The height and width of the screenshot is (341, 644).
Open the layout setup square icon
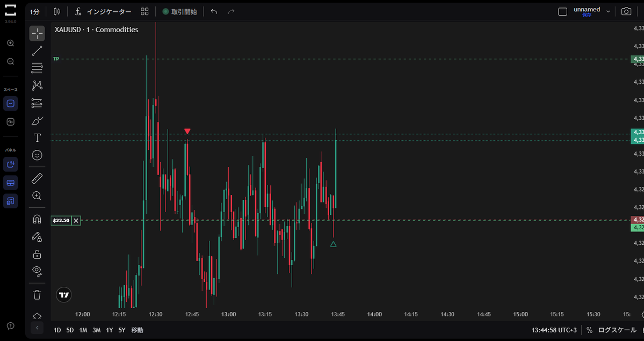(x=563, y=12)
